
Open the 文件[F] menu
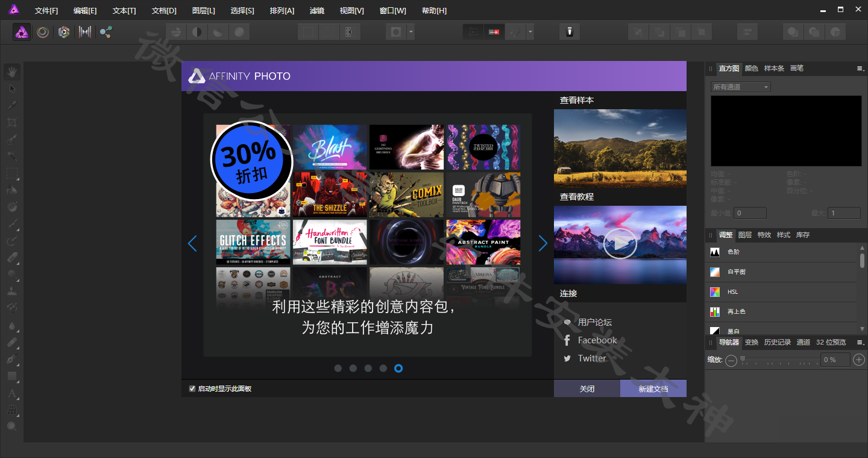pyautogui.click(x=46, y=11)
